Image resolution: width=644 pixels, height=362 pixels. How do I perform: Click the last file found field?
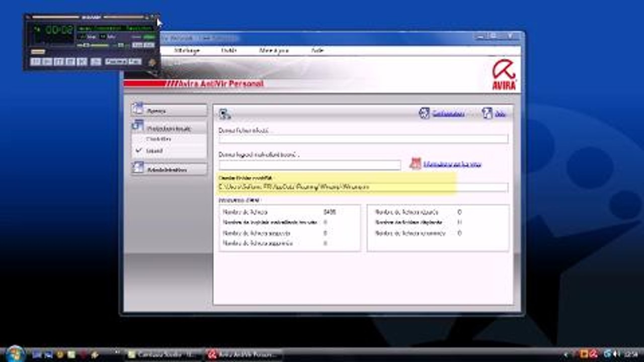(x=363, y=139)
